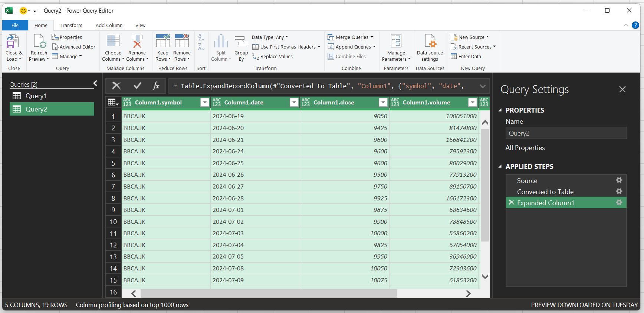Open the Merge Queries dropdown
644x313 pixels.
point(371,37)
